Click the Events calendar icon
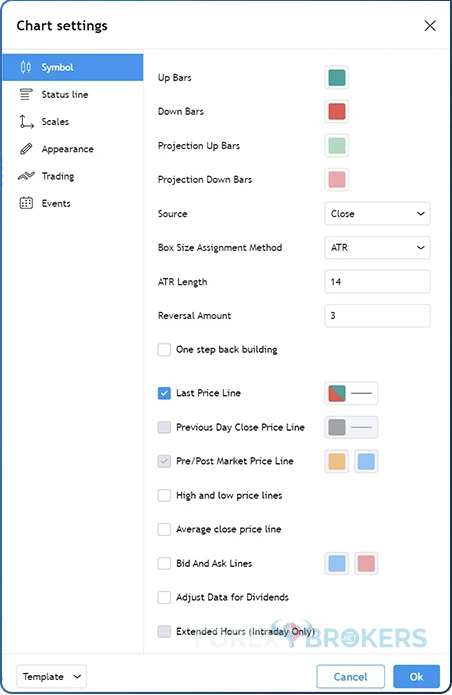 click(26, 203)
